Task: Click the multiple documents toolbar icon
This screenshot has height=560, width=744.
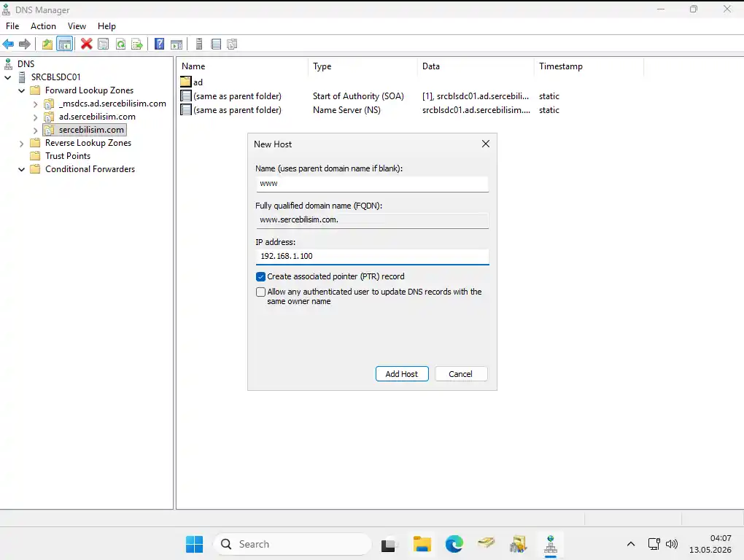Action: pyautogui.click(x=232, y=44)
